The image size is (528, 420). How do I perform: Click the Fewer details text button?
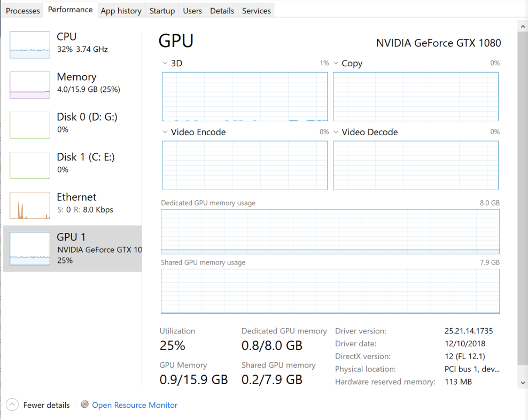tap(46, 405)
